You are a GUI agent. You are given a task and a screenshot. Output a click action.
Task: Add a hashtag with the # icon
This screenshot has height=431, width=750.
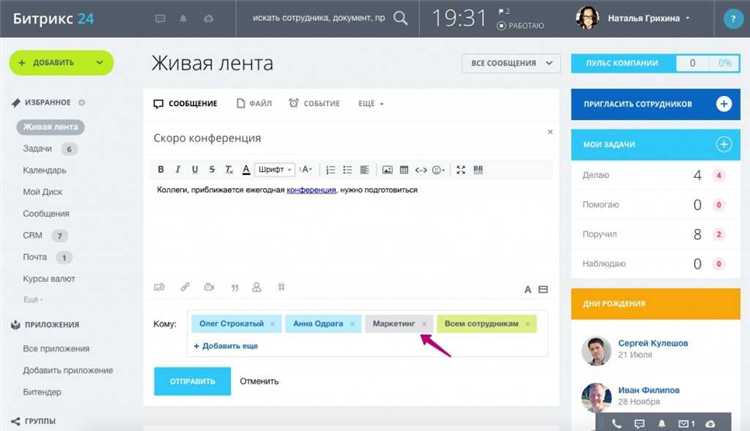click(281, 287)
